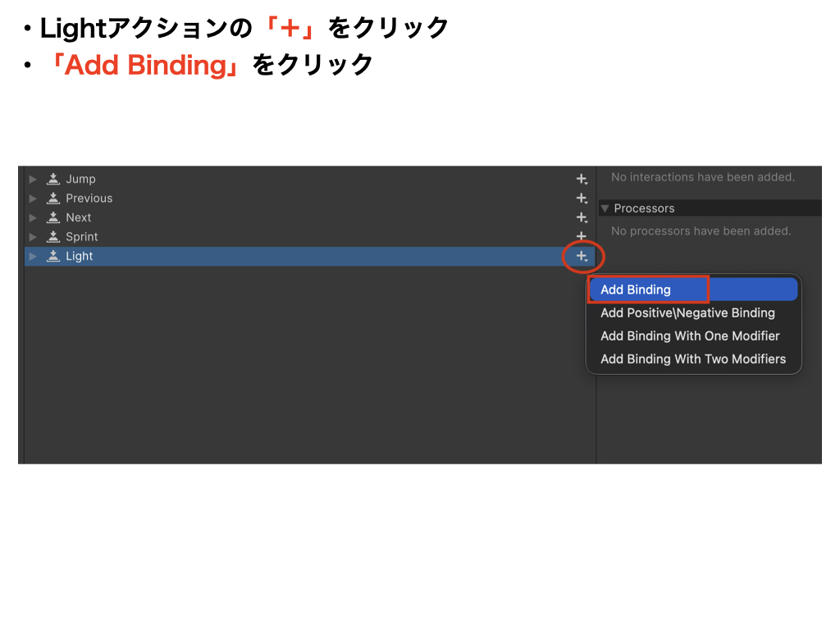The width and height of the screenshot is (840, 630).
Task: Click the plus icon next to Jump
Action: pos(582,179)
